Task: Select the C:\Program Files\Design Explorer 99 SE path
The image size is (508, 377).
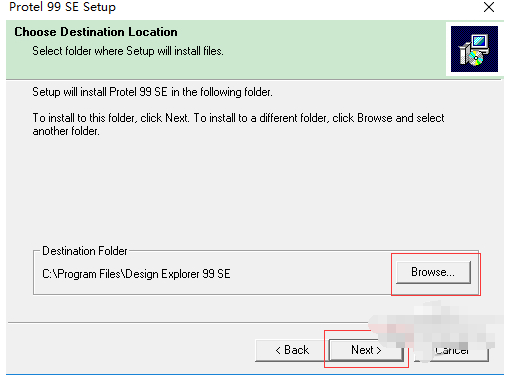Action: [136, 274]
